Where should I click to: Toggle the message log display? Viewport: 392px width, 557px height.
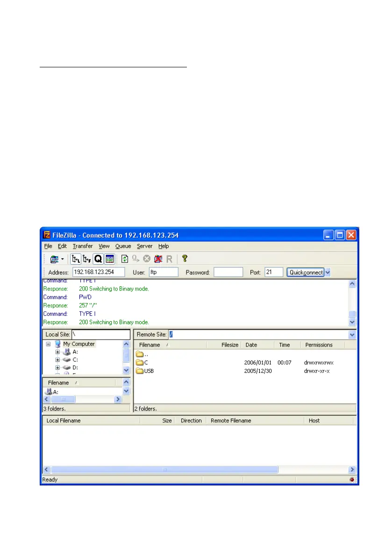[110, 259]
